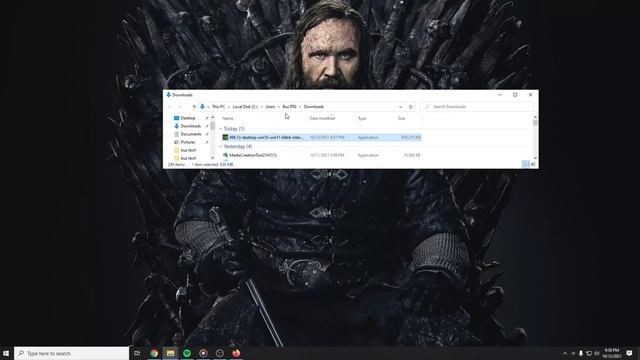Click the Up one level arrow
This screenshot has width=640, height=360.
coord(194,107)
